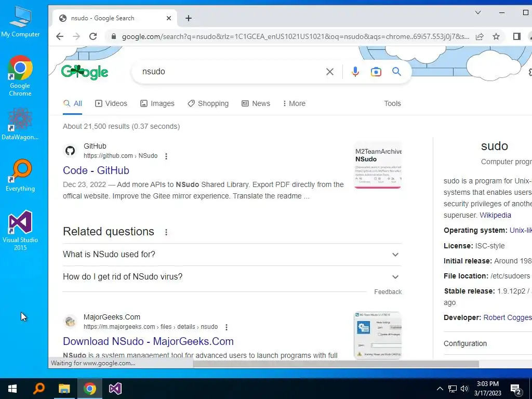Open the Wikipedia link in sudo panel

click(495, 216)
